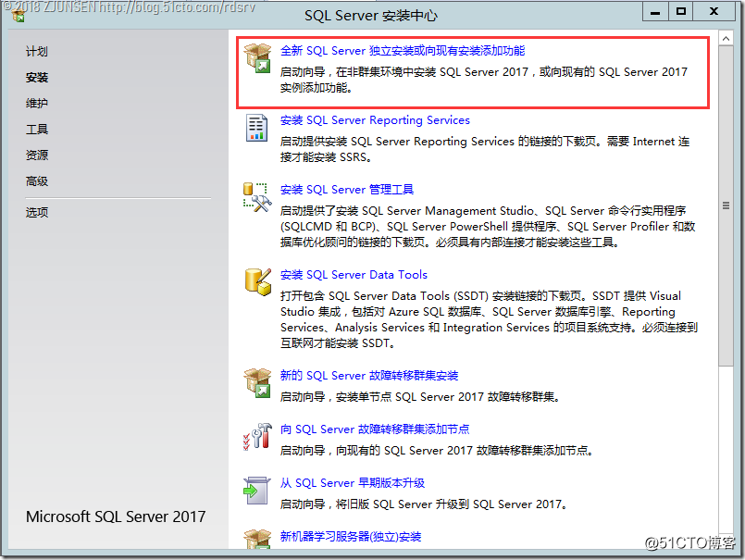Viewport: 745px width, 560px height.
Task: Open 全新 SQL Server 独立安装或向现有安装添加功能 link
Action: 403,51
